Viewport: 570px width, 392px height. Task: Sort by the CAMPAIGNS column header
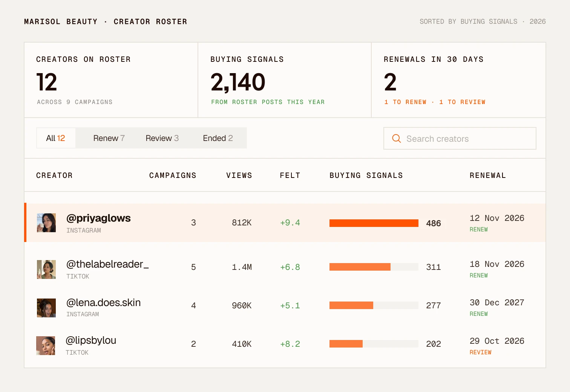173,175
